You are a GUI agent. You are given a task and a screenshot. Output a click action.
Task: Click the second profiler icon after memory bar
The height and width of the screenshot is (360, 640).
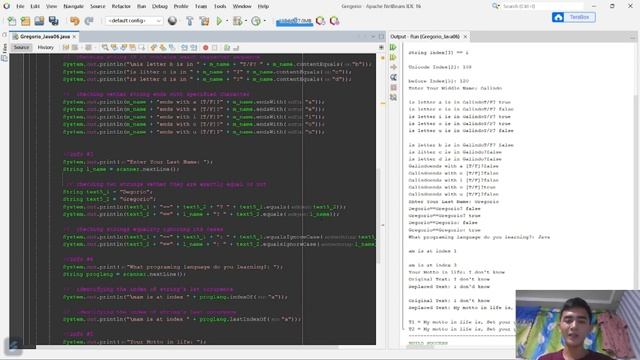tap(334, 21)
